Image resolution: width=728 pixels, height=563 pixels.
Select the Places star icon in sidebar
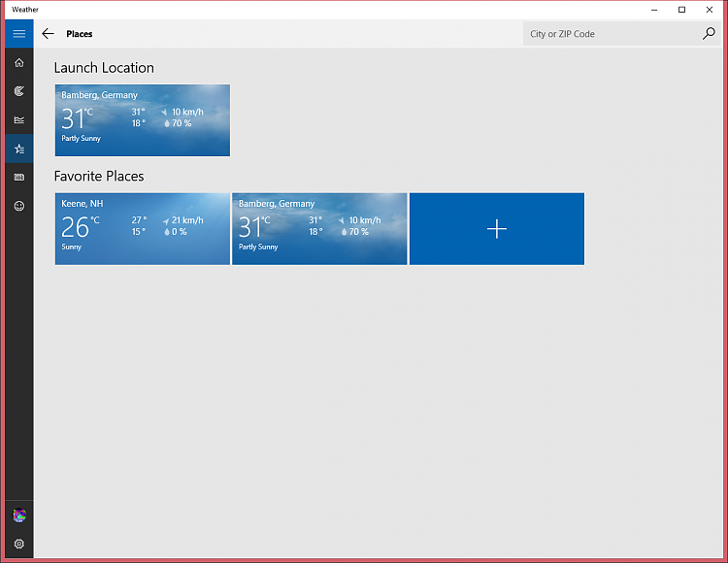point(19,149)
